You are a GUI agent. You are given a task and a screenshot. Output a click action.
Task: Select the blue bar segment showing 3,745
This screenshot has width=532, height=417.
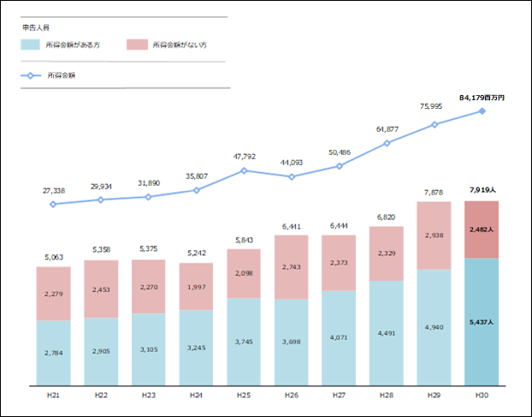[244, 342]
